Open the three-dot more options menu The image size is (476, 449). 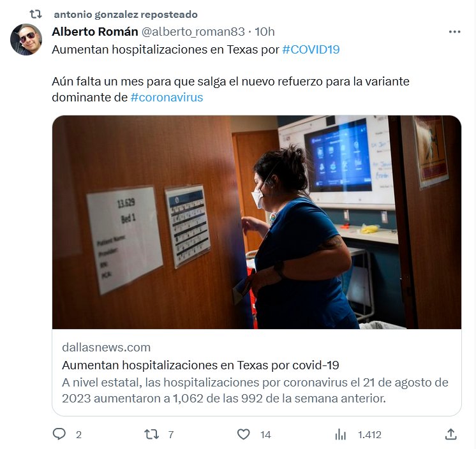point(454,31)
